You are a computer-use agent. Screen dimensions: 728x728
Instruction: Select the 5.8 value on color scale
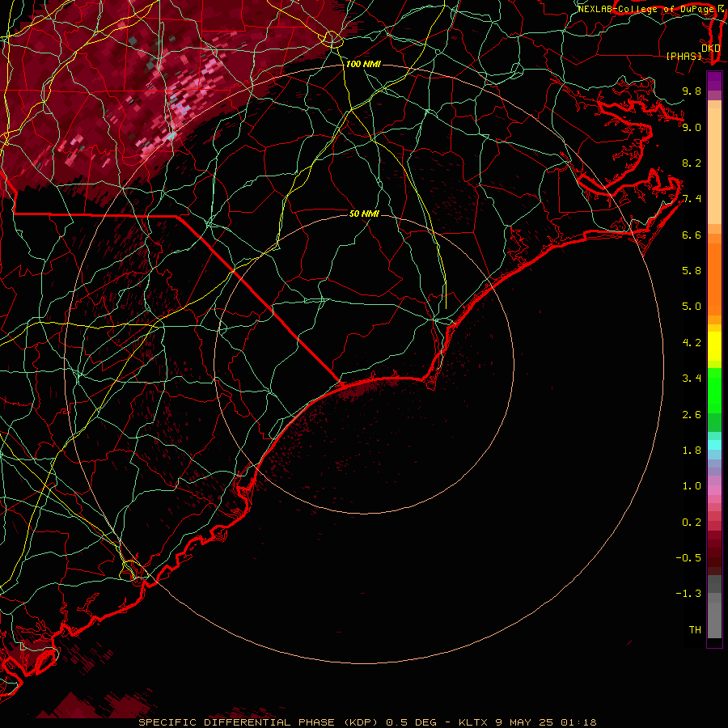click(x=692, y=271)
